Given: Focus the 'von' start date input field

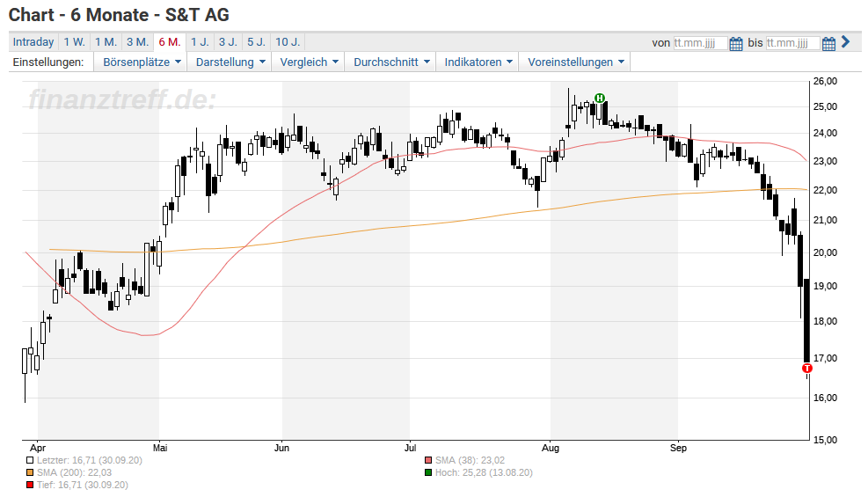Looking at the screenshot, I should 700,43.
